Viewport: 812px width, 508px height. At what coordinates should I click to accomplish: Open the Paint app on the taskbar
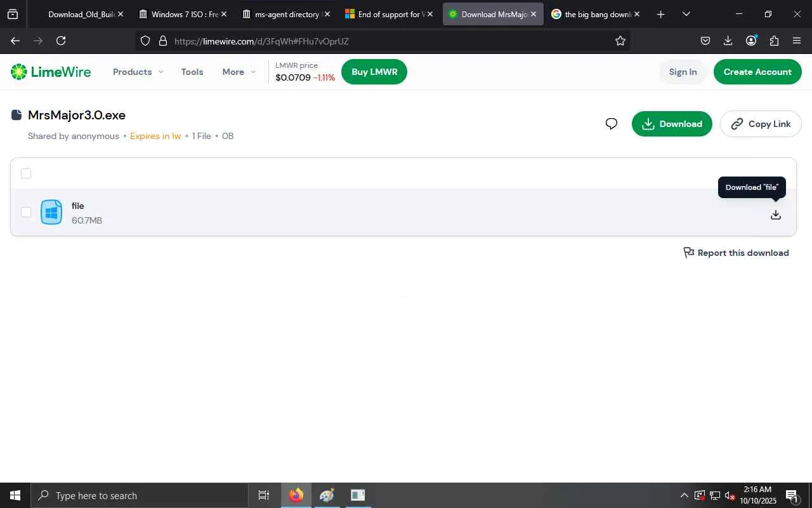[327, 495]
